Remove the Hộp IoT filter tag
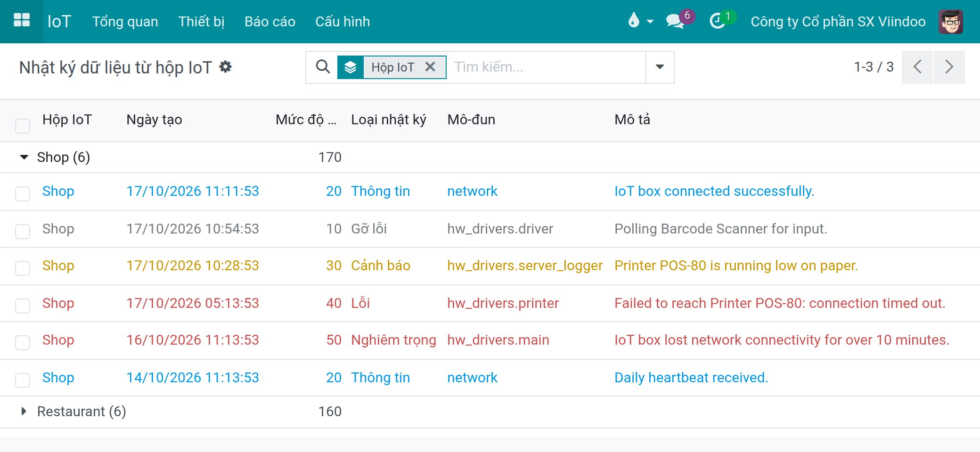Screen dimensions: 980x452 point(430,67)
